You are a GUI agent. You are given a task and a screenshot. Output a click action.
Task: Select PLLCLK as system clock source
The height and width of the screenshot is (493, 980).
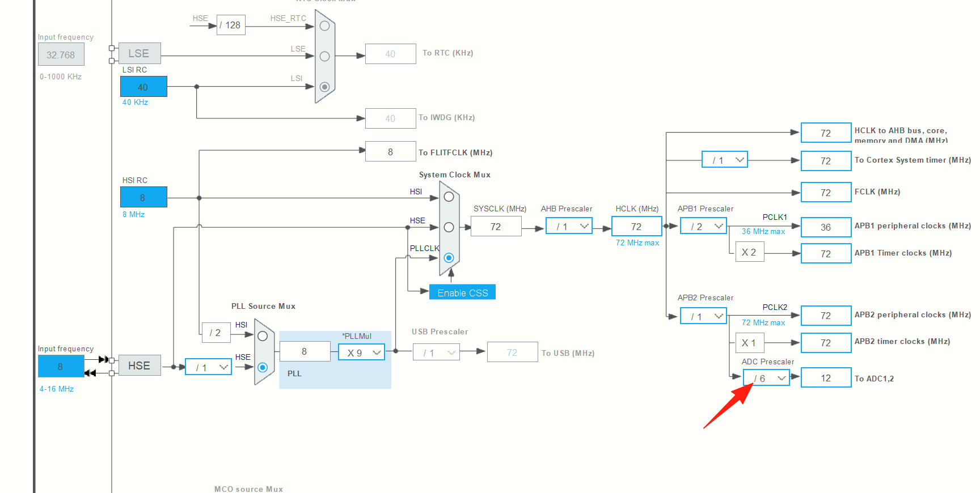coord(449,258)
